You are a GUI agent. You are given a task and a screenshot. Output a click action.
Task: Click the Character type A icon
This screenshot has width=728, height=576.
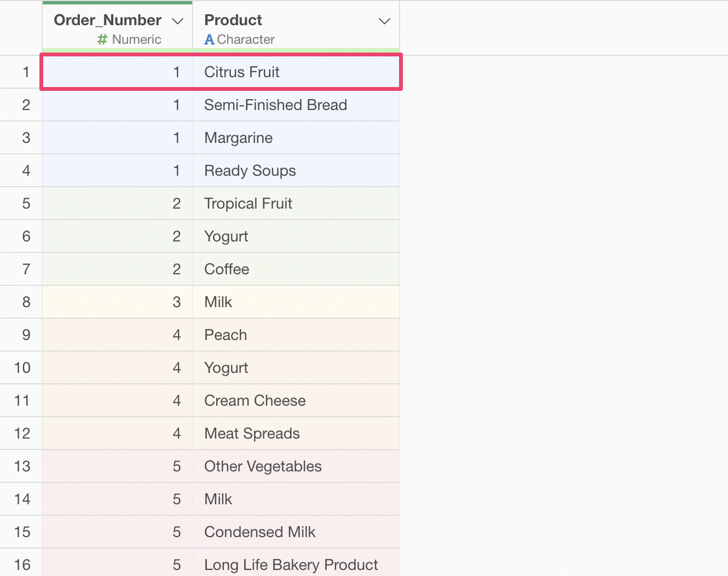209,39
